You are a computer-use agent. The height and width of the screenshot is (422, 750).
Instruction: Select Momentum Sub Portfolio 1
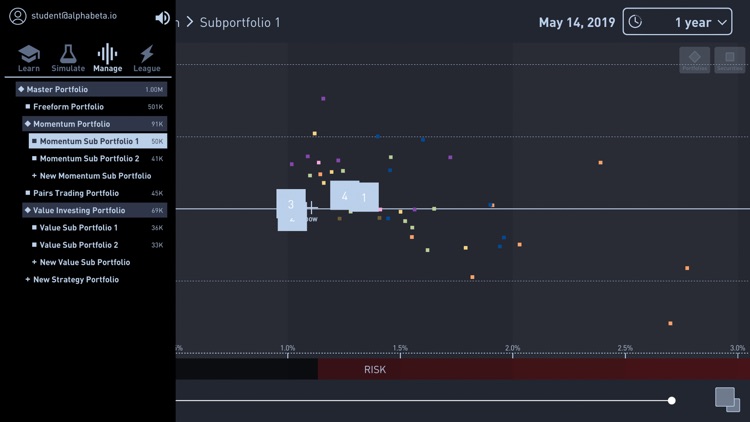98,141
